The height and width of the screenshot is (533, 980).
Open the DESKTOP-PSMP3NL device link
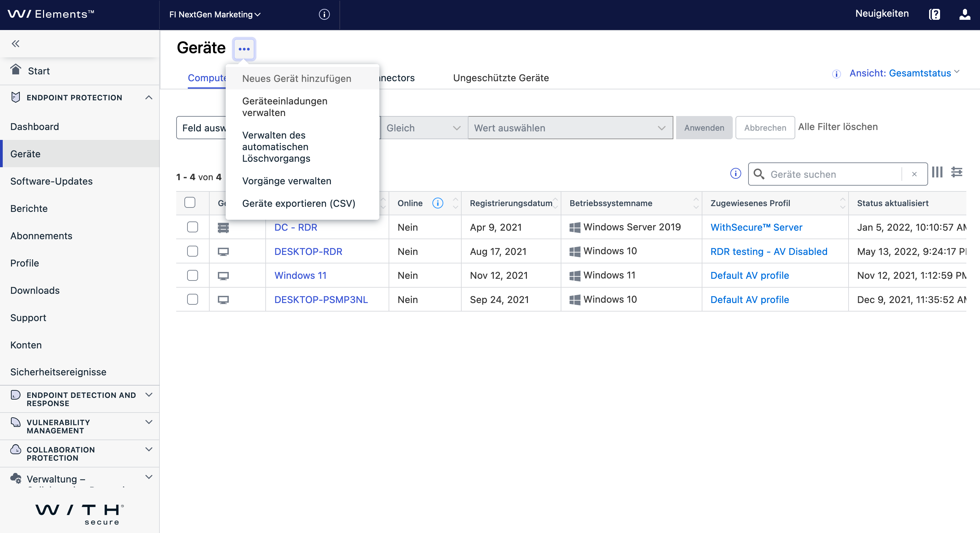coord(321,300)
